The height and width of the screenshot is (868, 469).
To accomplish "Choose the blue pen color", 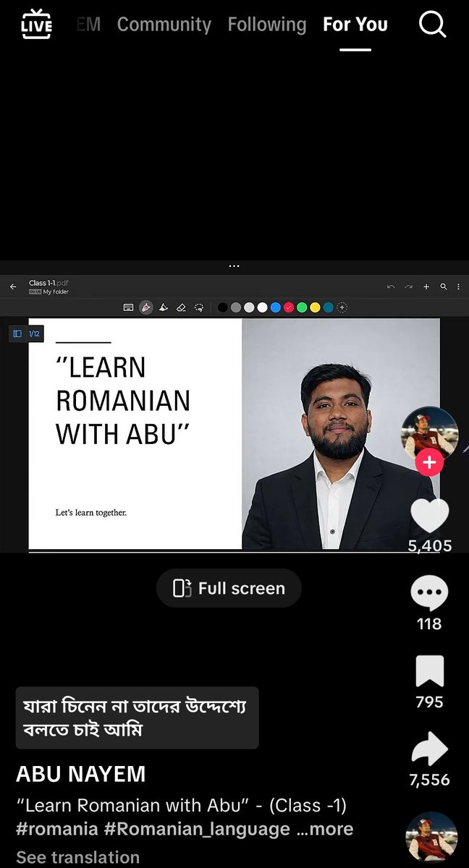I will tap(275, 307).
